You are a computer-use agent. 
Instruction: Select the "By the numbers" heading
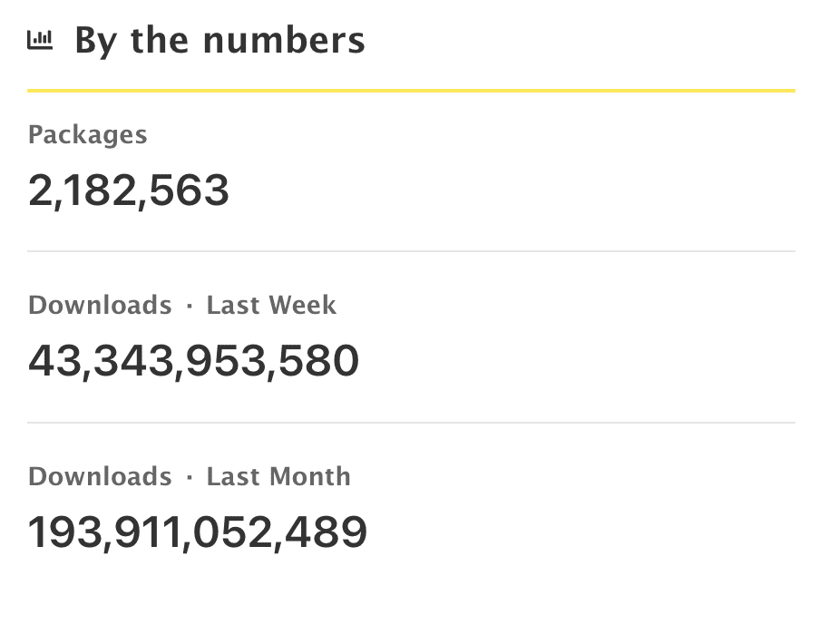point(219,41)
